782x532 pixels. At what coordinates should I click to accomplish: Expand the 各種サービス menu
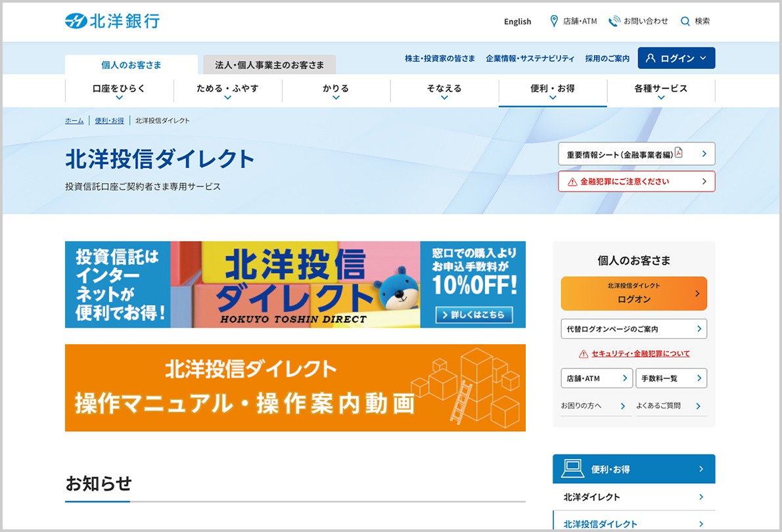click(x=661, y=98)
